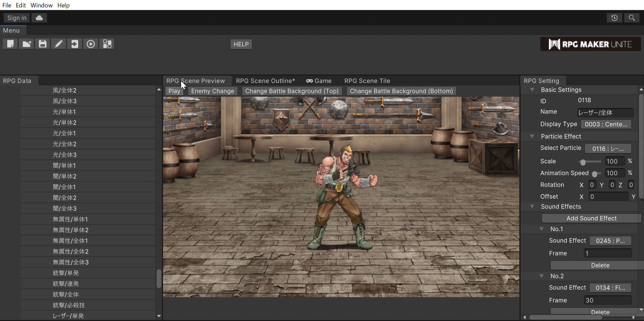
Task: Click the RPG Setting horizontal scrollbar
Action: point(566,317)
